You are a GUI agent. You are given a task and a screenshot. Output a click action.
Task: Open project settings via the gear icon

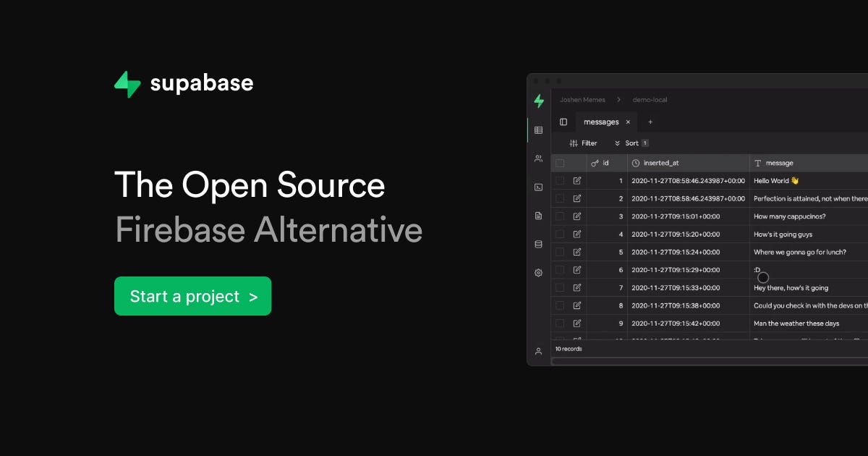(538, 272)
